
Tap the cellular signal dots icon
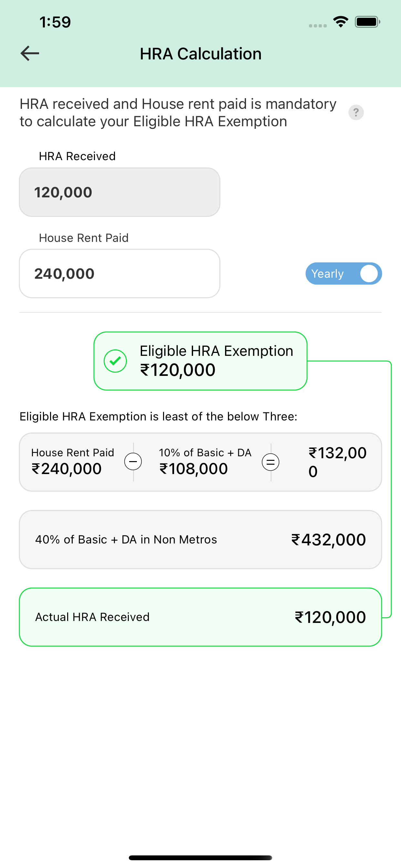coord(318,26)
